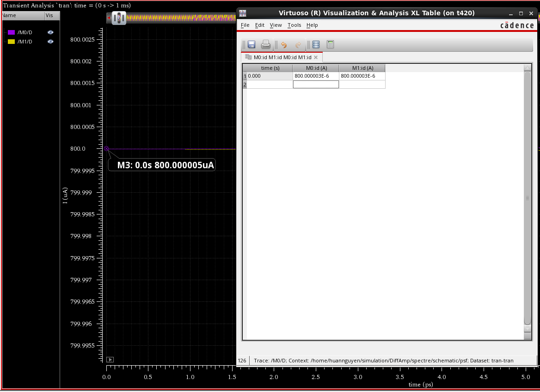Screen dimensions: 540x392
Task: Click the Vis column header in legend
Action: (52, 16)
